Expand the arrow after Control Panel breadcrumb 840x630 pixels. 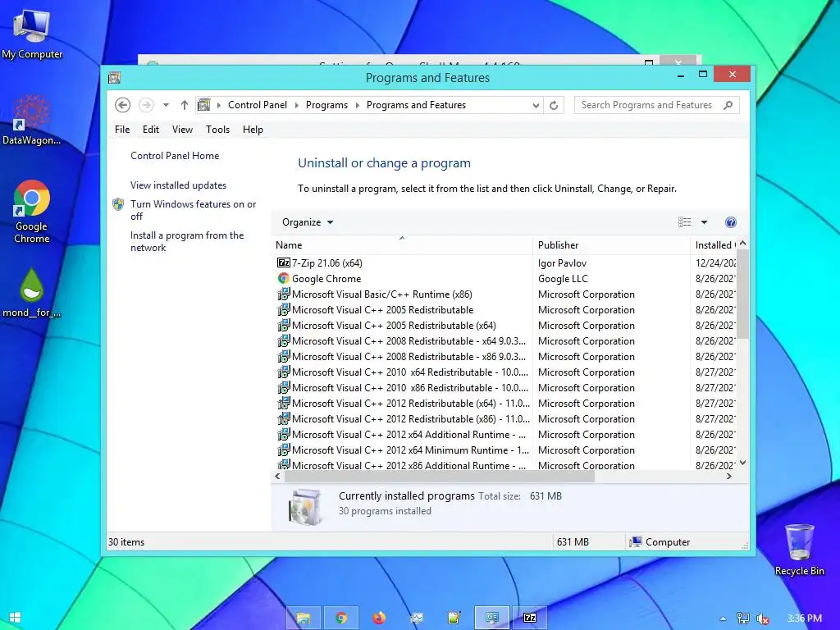point(297,105)
